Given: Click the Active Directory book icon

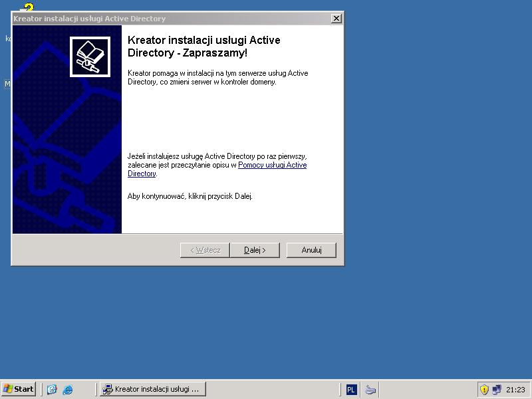Looking at the screenshot, I should [x=90, y=57].
